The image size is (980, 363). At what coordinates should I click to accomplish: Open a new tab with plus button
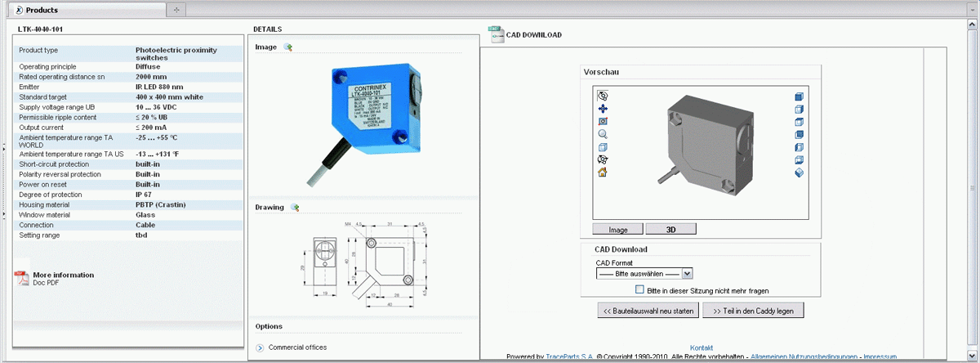[x=177, y=10]
